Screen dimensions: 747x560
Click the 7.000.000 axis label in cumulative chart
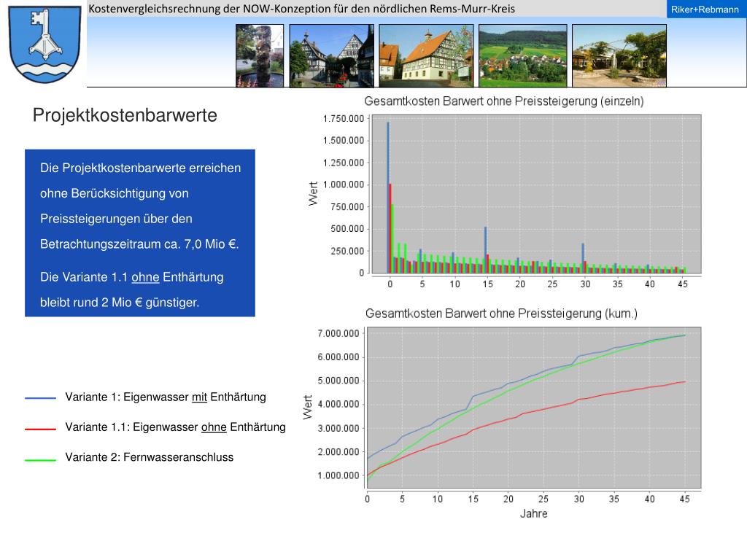click(x=338, y=333)
